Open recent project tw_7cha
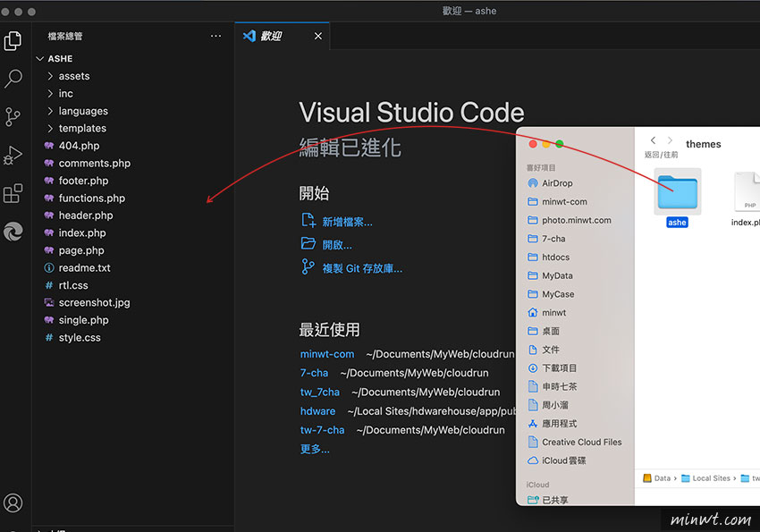 [320, 392]
